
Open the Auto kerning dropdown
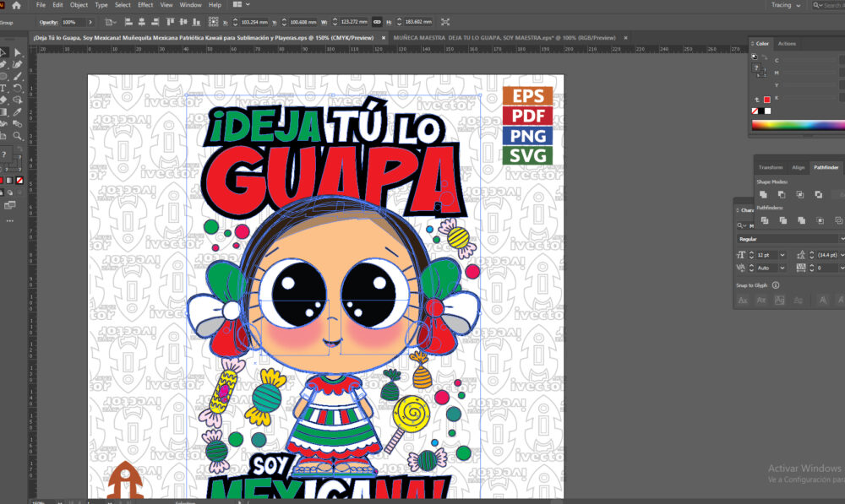[x=782, y=268]
